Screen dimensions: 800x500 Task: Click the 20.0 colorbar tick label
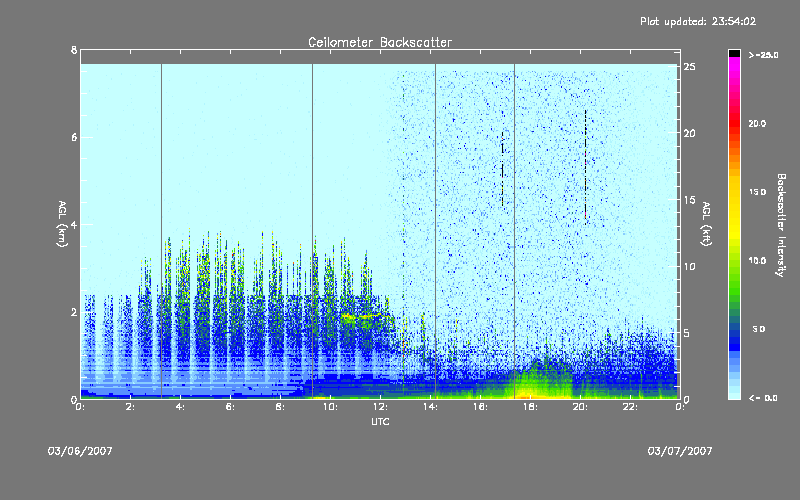757,123
